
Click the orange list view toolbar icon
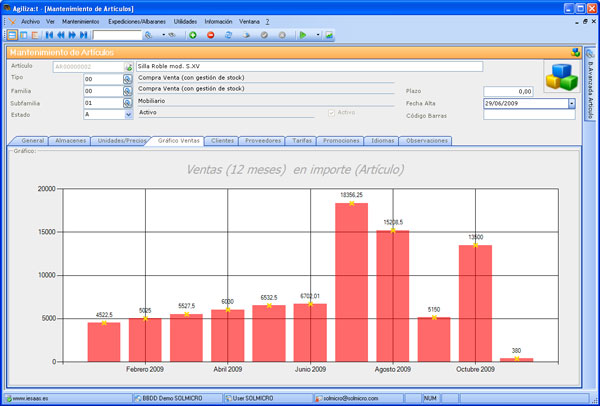35,35
